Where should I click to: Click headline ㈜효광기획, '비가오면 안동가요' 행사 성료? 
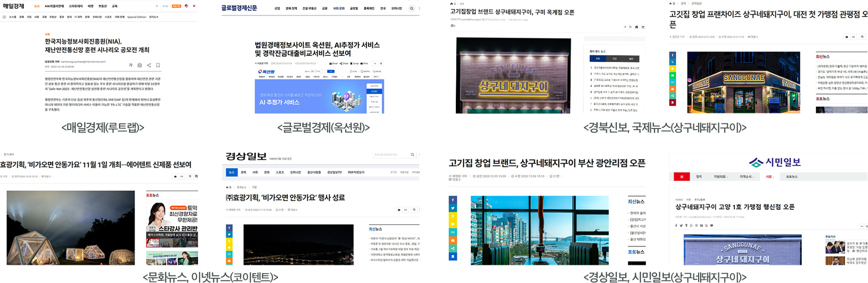coord(285,198)
